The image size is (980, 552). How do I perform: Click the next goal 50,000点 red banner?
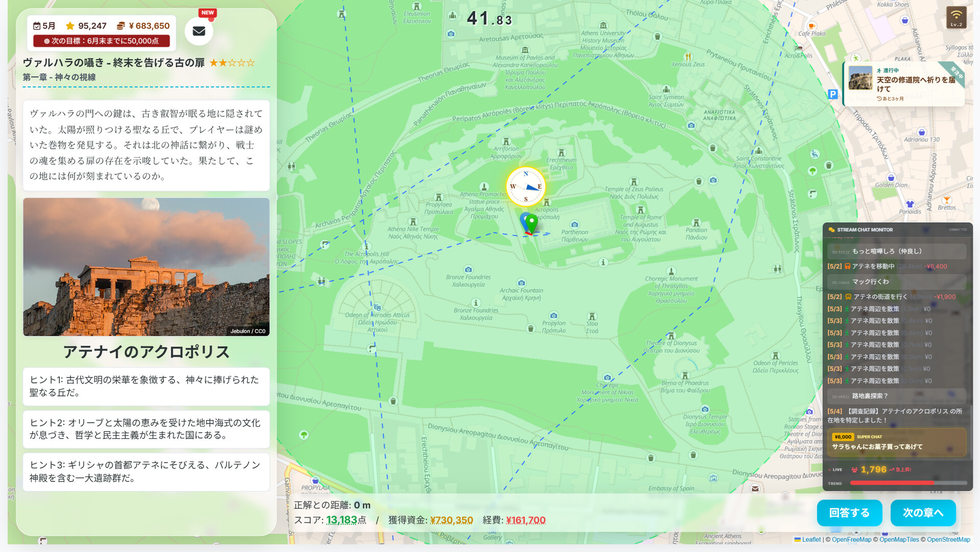click(101, 41)
